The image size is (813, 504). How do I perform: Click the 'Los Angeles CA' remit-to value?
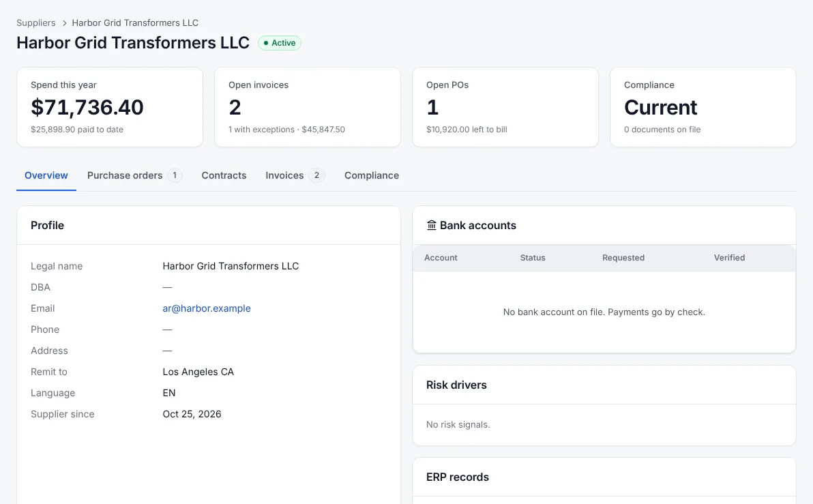(198, 372)
